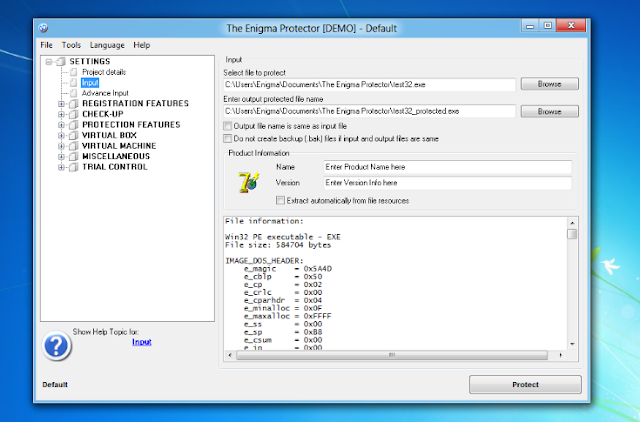Viewport: 640px width, 422px height.
Task: Click the Enigma Protector app icon in title bar
Action: coord(43,28)
